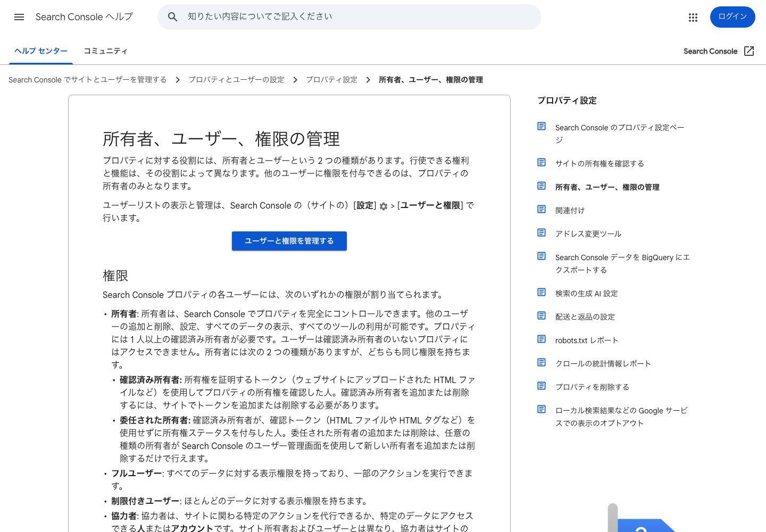This screenshot has width=766, height=532.
Task: Click the chevron after プロパティ設定 breadcrumb
Action: pos(368,80)
